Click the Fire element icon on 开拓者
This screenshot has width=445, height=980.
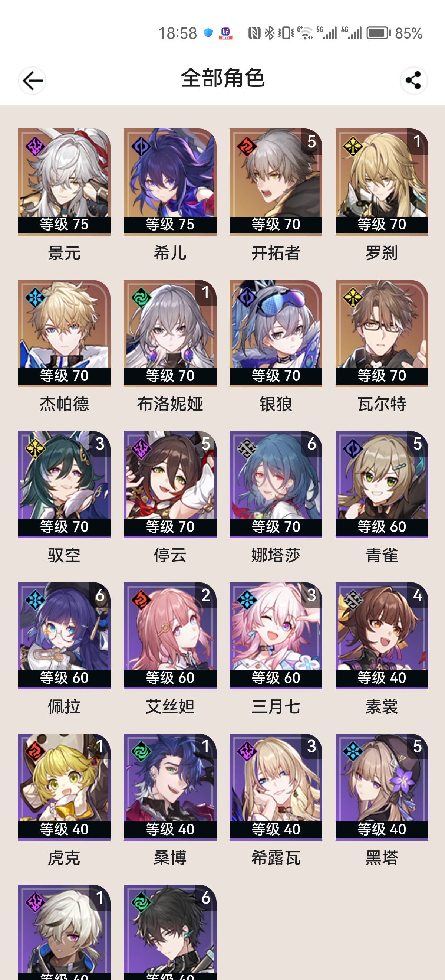click(x=247, y=147)
